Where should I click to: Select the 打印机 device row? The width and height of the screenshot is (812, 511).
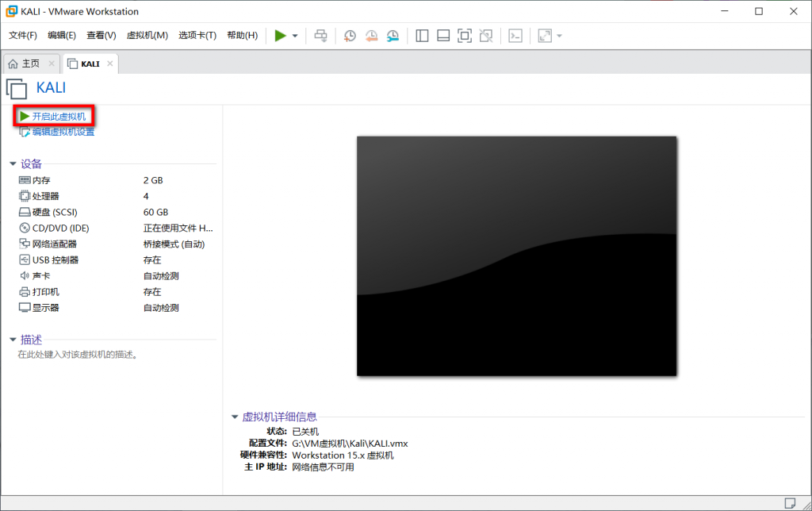pos(117,292)
